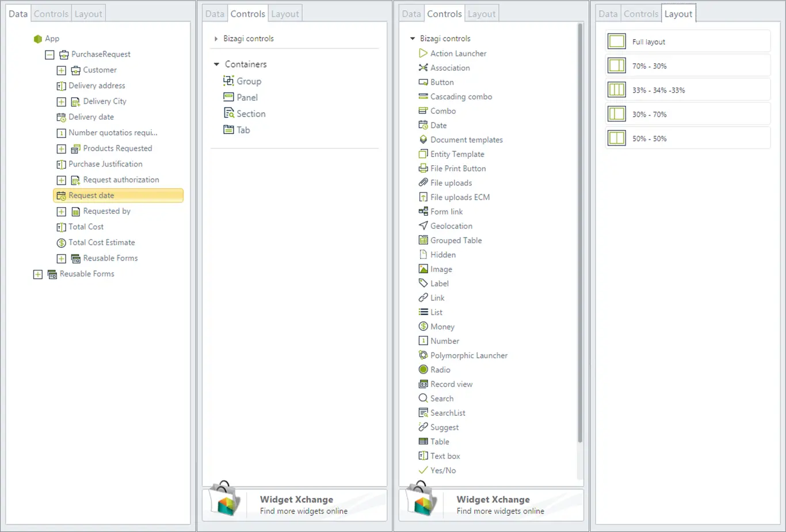The height and width of the screenshot is (532, 786).
Task: Click the Group container icon
Action: pos(228,81)
